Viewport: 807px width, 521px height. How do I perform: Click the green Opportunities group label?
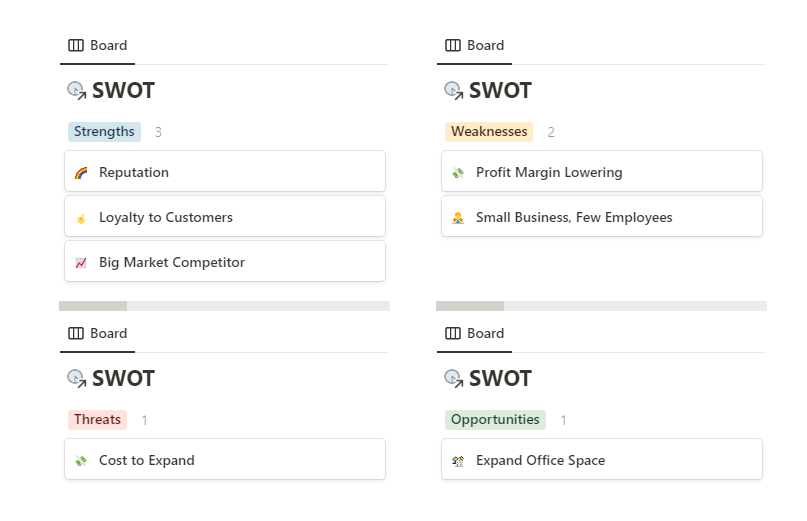pyautogui.click(x=495, y=420)
